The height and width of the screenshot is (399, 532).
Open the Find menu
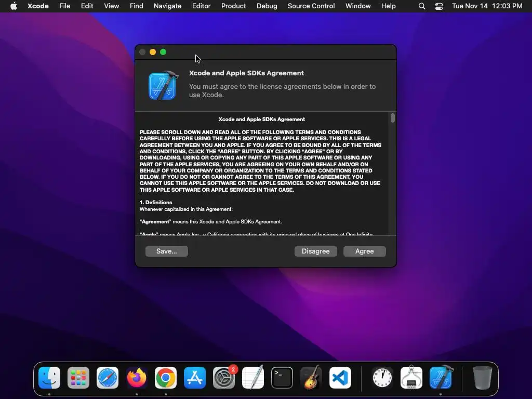[x=137, y=6]
